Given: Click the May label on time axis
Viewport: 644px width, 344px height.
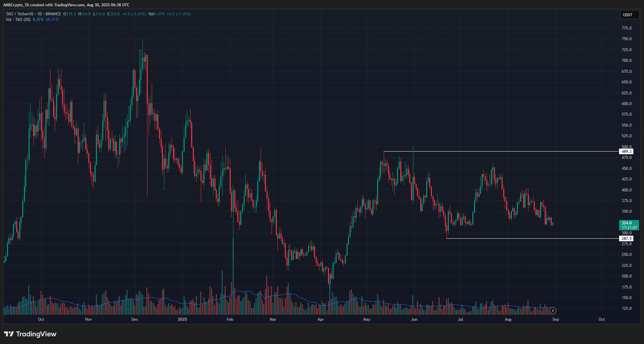Looking at the screenshot, I should (367, 319).
